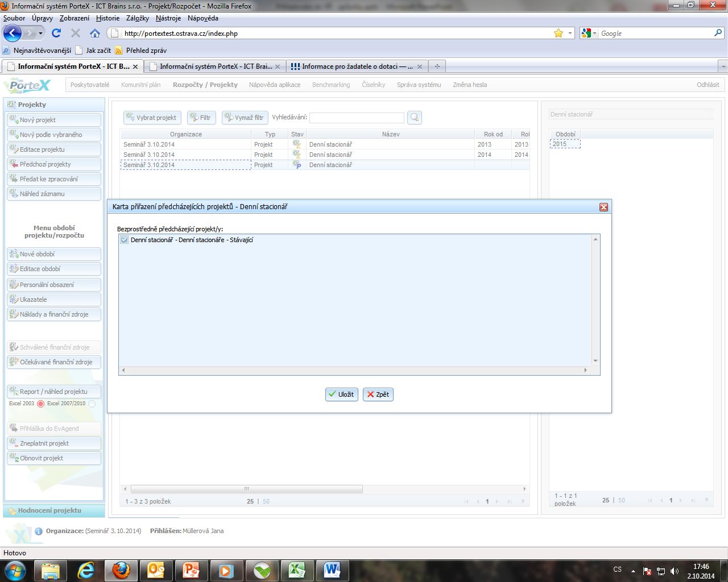Open the Historie menu
Screen dimensions: 728x582
coord(108,18)
